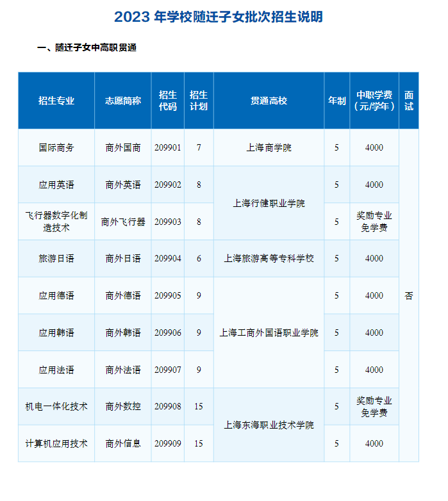This screenshot has width=448, height=501.
Task: Click tuition 4000 in the 计算机应用技术 row
Action: [374, 443]
